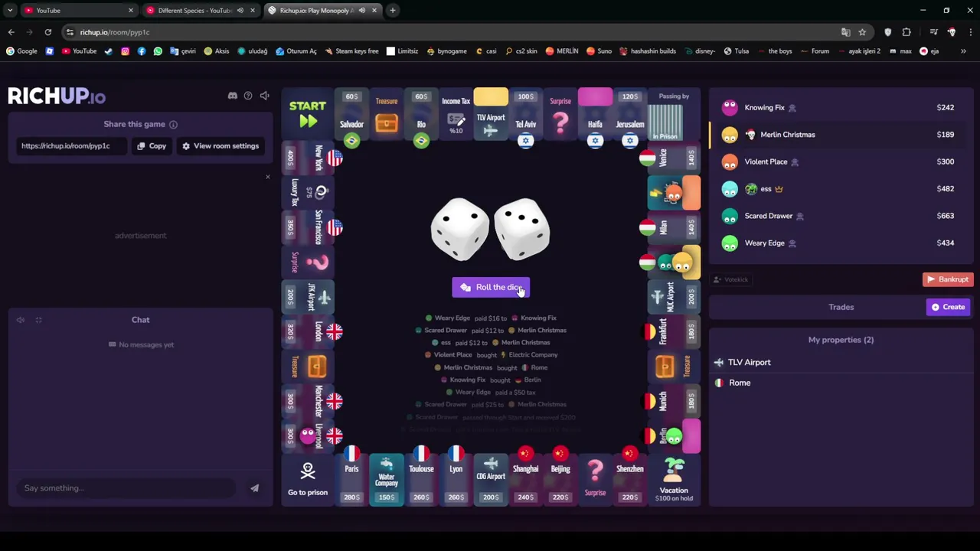Click the MUC Airport tile

[674, 297]
